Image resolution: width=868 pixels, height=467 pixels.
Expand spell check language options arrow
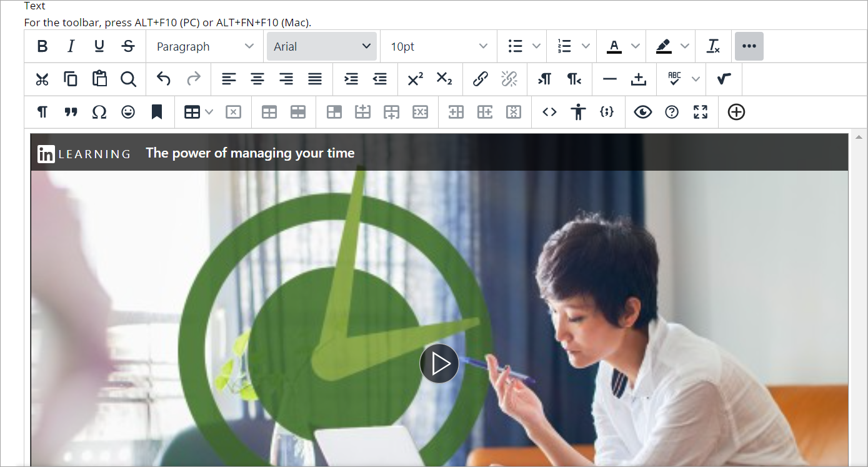pos(696,79)
